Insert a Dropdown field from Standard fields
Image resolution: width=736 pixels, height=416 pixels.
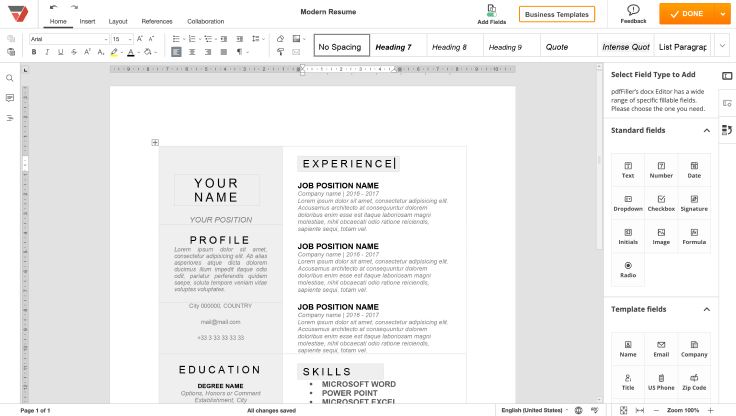[628, 203]
